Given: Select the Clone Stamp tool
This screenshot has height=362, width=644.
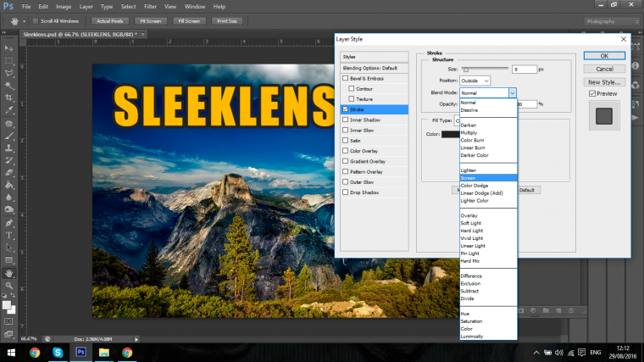Looking at the screenshot, I should pos(8,148).
